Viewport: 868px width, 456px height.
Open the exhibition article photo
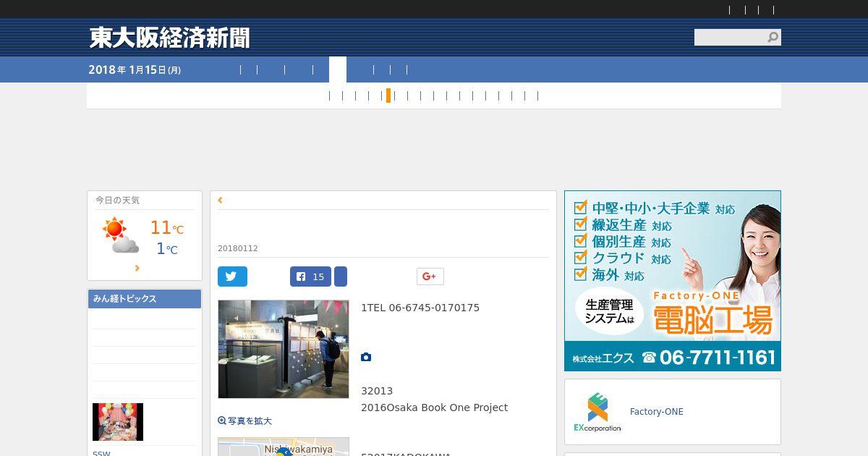point(284,349)
